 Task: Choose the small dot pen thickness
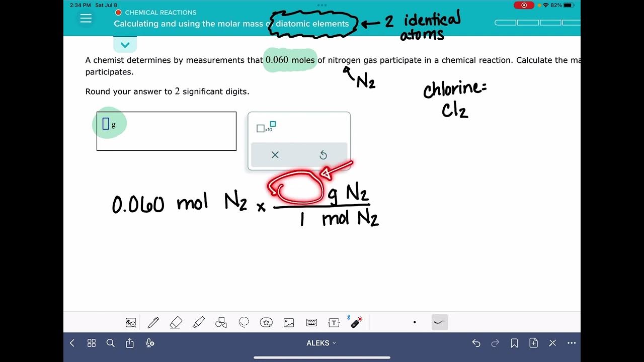(x=415, y=322)
